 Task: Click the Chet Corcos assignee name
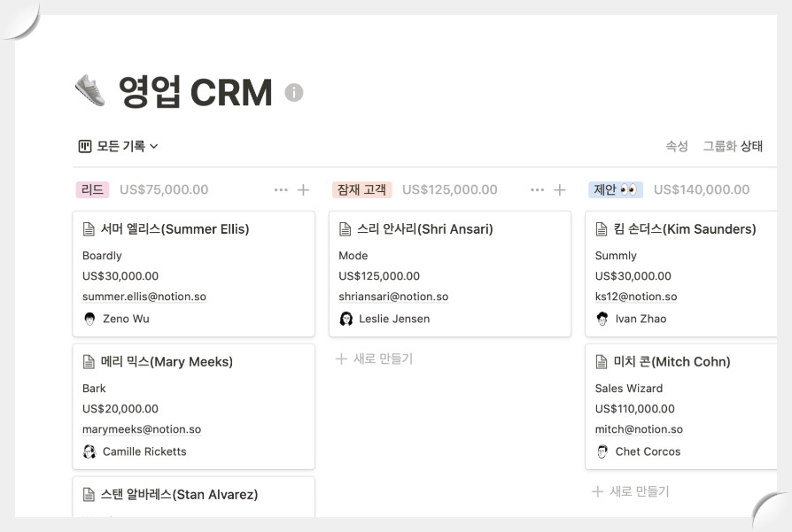[648, 451]
